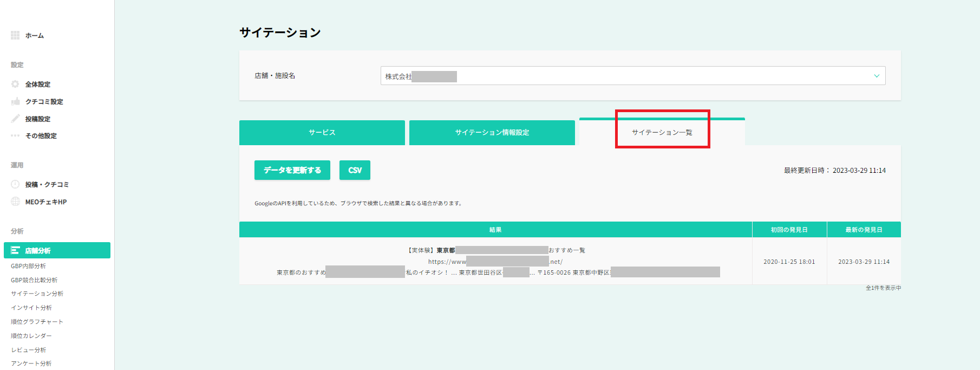Viewport: 980px width, 370px height.
Task: Click the 店舗分析 chart icon
Action: tap(15, 250)
